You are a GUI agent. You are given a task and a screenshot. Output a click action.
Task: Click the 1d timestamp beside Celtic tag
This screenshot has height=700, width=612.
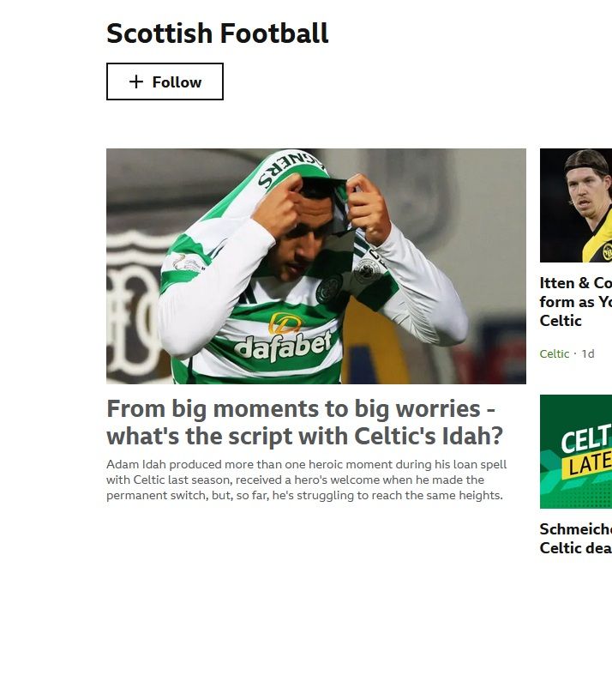pos(587,353)
